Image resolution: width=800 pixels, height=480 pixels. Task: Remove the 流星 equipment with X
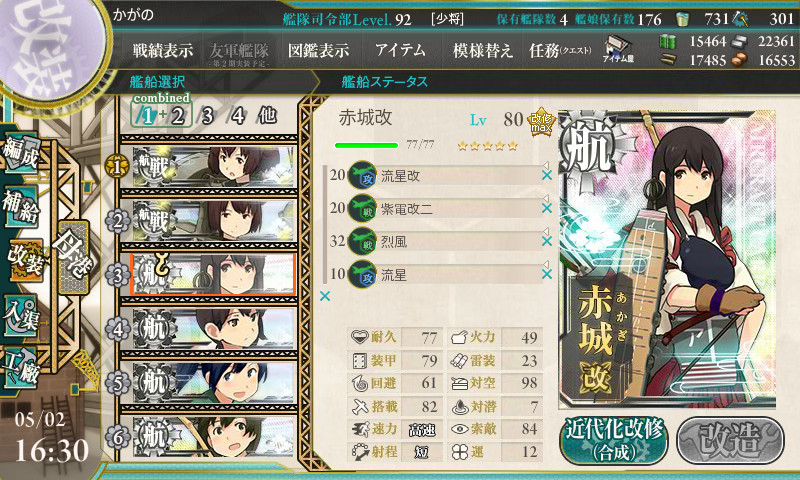point(547,274)
